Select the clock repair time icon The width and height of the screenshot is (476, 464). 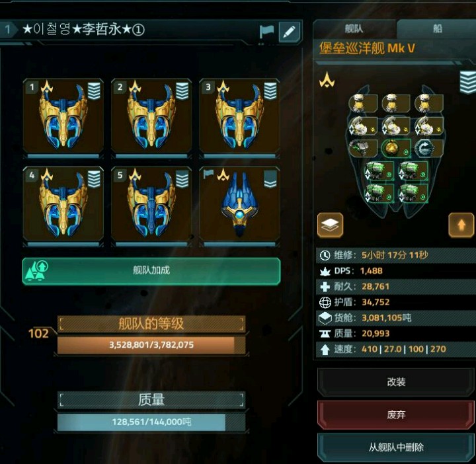click(x=325, y=256)
